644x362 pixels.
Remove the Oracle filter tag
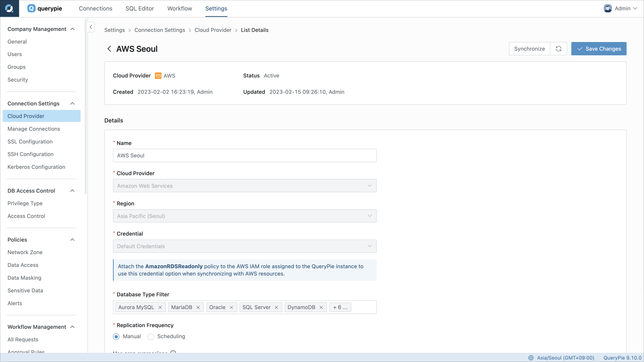[231, 307]
